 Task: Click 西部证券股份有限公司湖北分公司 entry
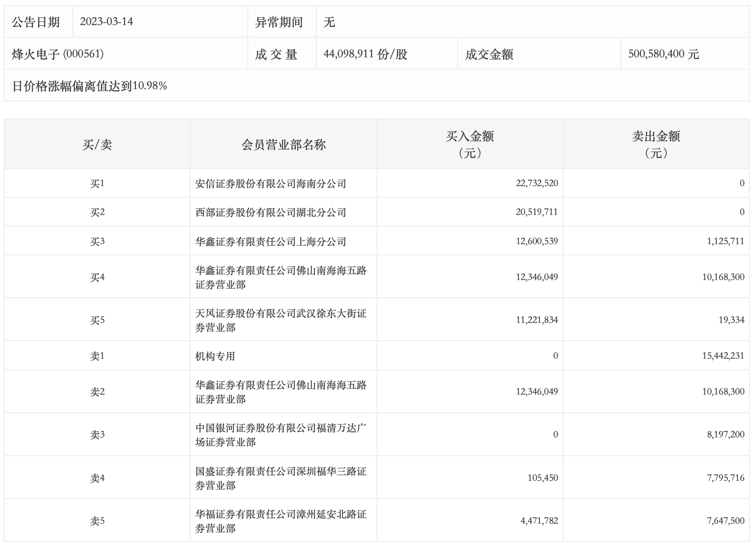click(x=271, y=212)
